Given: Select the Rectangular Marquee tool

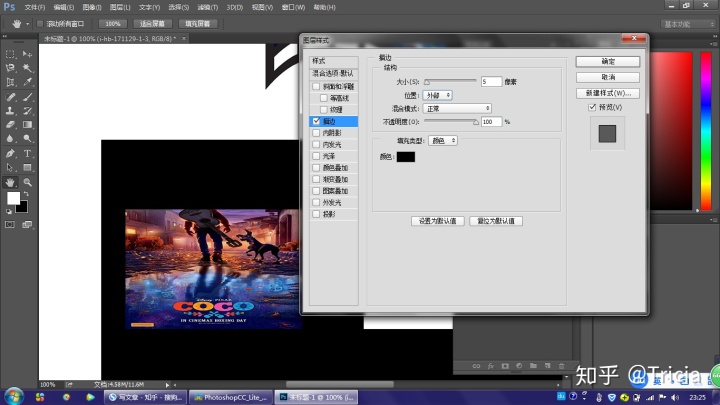Looking at the screenshot, I should click(x=10, y=54).
